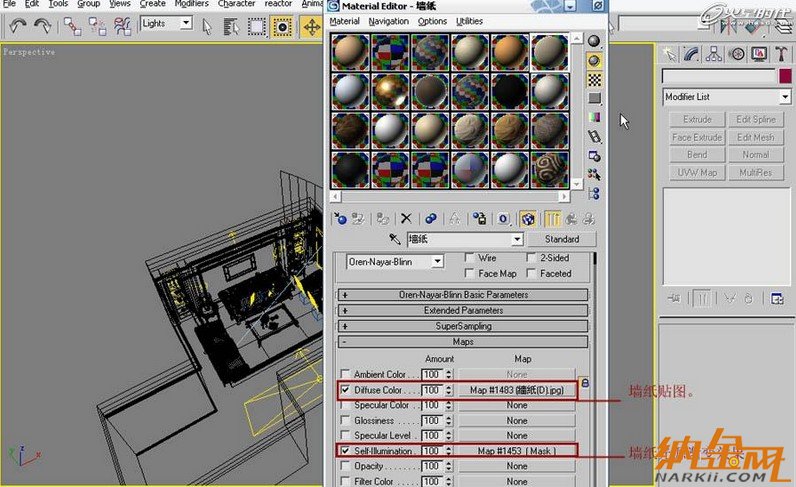Click the pick material eyedropper icon
Screen dimensions: 796x487
click(x=394, y=240)
